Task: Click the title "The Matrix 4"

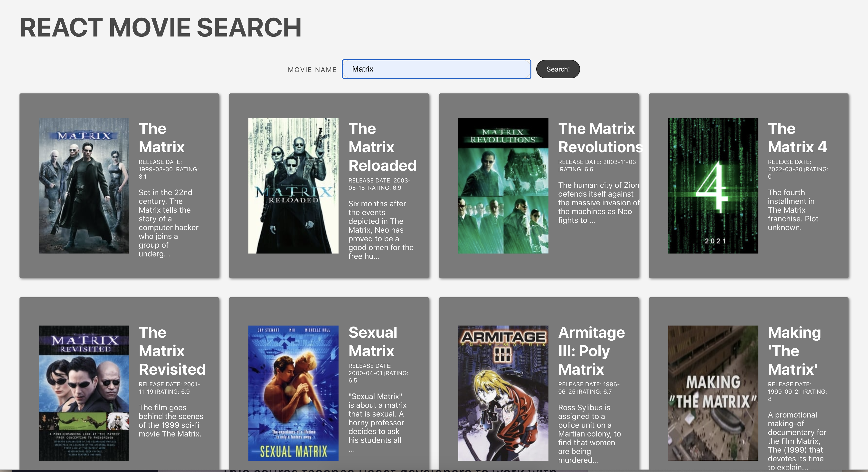Action: pos(797,138)
